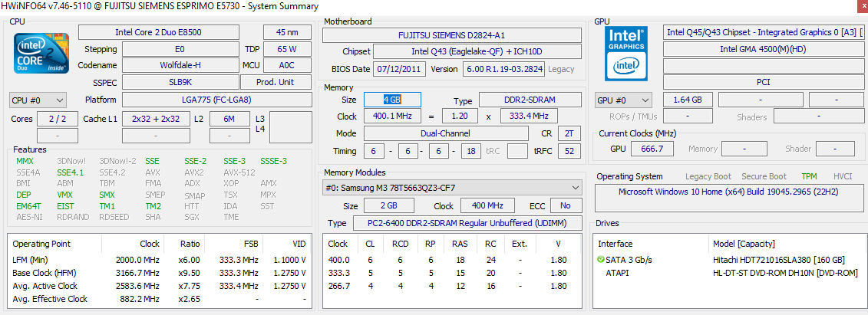Click the AES-NI feature flag
This screenshot has height=315, width=868.
point(30,217)
